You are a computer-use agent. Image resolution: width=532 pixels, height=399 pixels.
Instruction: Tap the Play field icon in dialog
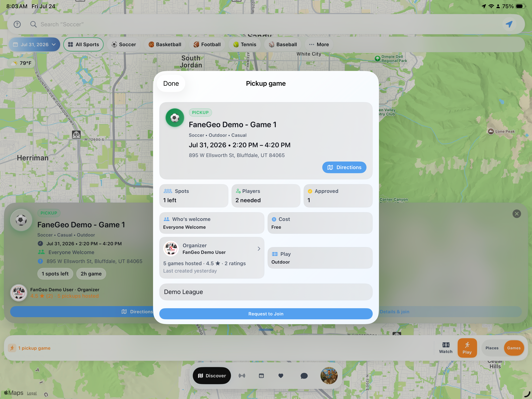click(275, 254)
